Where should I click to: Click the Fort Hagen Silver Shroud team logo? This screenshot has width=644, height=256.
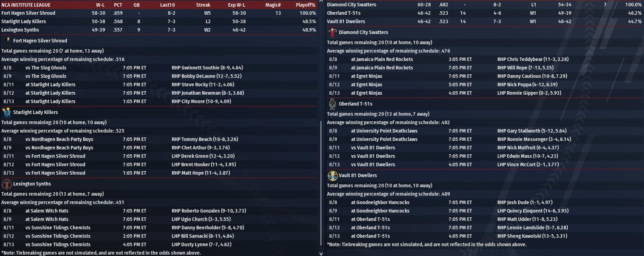(7, 41)
